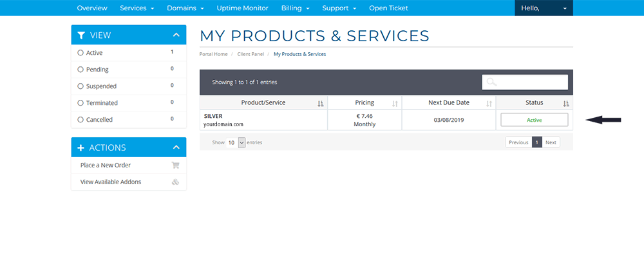Click the sort arrows in Next Due Date column
Image resolution: width=644 pixels, height=266 pixels.
click(x=489, y=104)
